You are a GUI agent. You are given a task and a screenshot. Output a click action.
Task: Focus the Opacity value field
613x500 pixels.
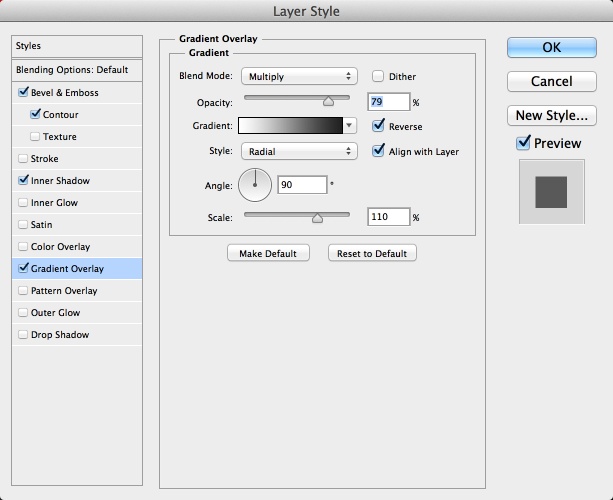[x=389, y=102]
